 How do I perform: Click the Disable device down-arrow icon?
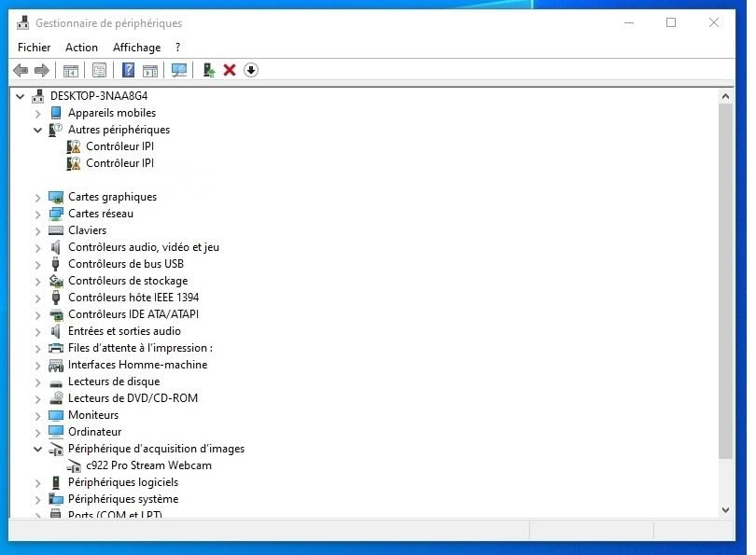pyautogui.click(x=251, y=70)
